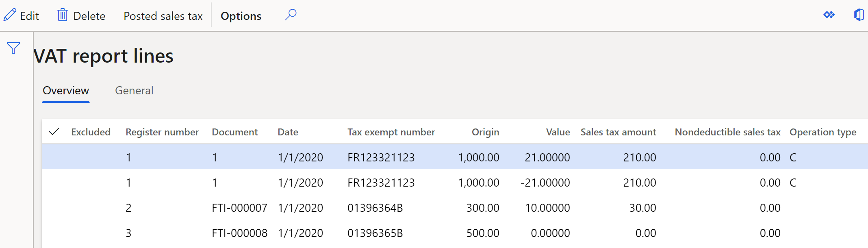
Task: Sort by the Document column header
Action: click(235, 132)
